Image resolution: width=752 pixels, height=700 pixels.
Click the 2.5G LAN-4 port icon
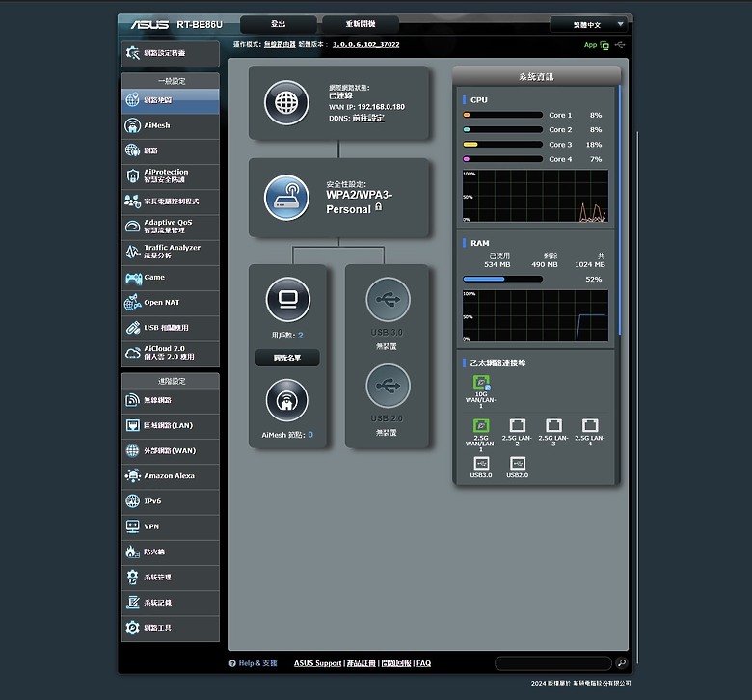[590, 425]
